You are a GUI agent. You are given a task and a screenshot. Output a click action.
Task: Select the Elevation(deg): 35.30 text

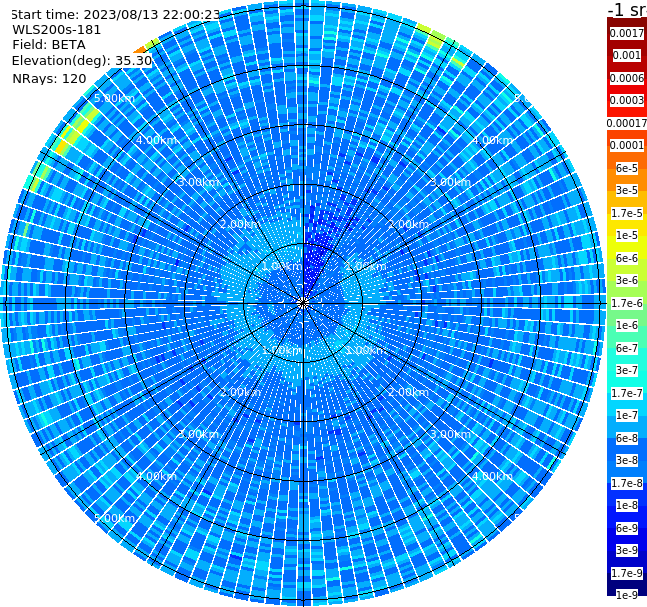tap(82, 61)
